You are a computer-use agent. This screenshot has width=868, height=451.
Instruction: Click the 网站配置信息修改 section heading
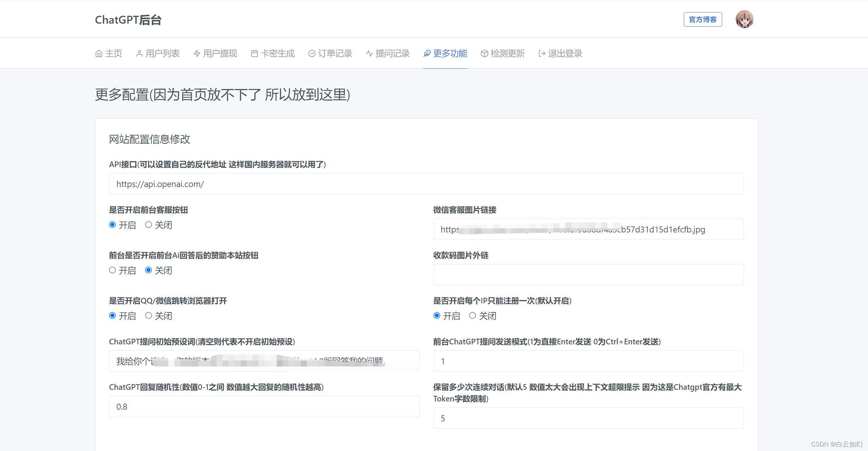click(150, 139)
